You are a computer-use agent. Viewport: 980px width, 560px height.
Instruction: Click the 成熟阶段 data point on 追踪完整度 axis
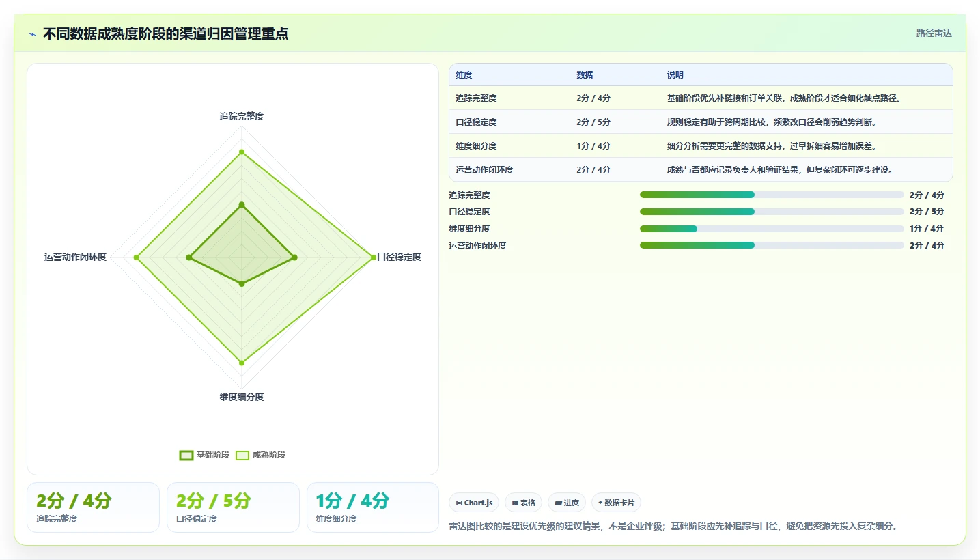[x=242, y=152]
